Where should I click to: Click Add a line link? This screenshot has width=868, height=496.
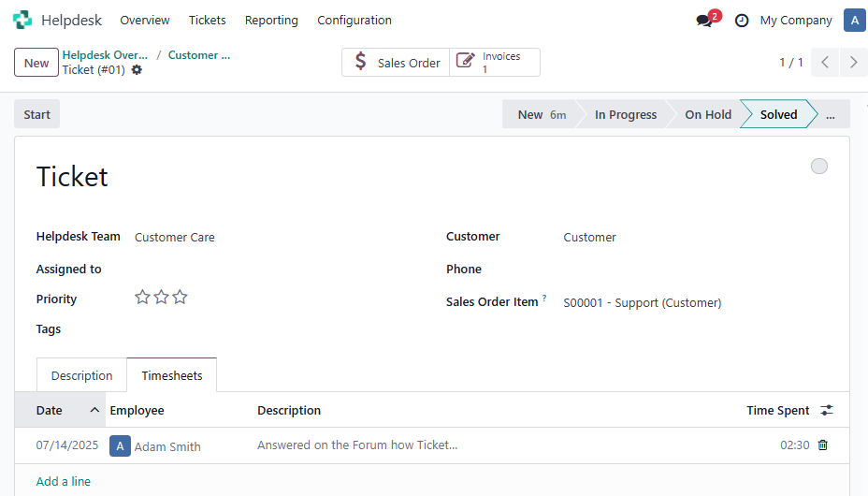[x=63, y=482]
